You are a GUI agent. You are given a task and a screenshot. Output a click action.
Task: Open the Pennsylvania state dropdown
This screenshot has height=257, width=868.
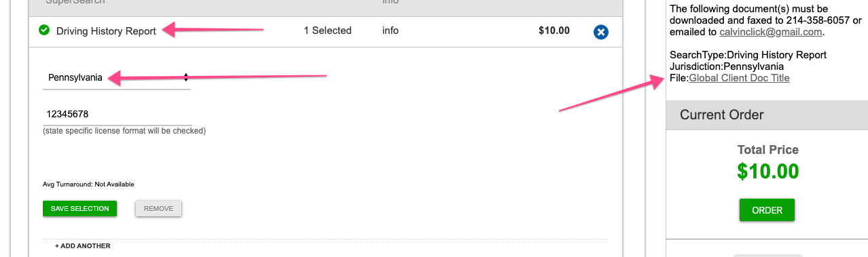pyautogui.click(x=117, y=78)
